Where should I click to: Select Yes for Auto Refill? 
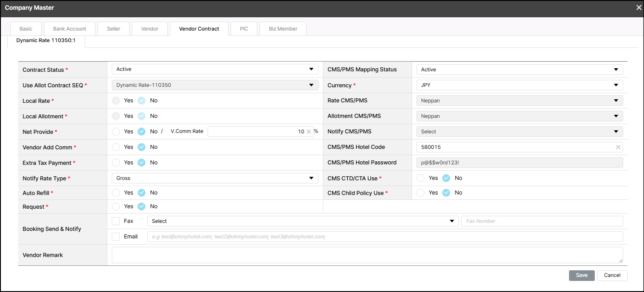pos(116,193)
